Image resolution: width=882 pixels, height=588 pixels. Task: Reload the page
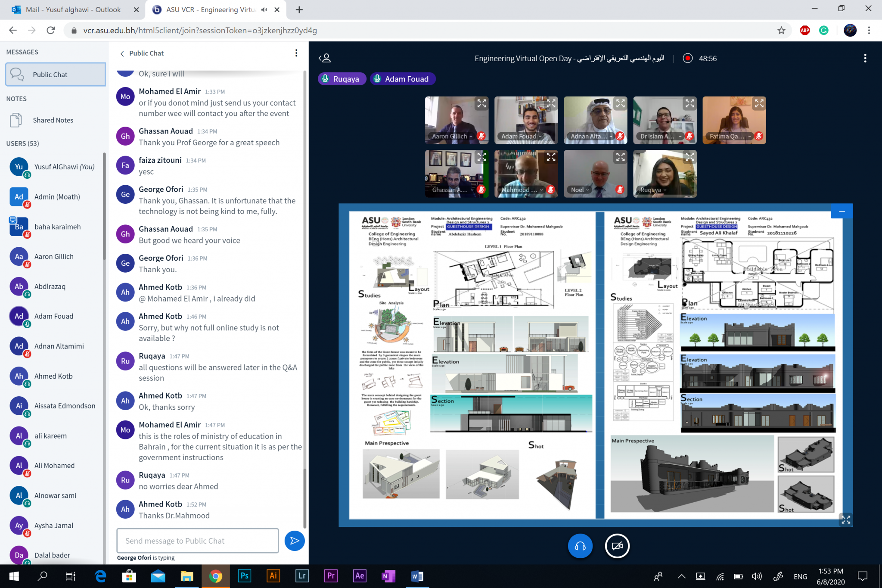pyautogui.click(x=51, y=30)
